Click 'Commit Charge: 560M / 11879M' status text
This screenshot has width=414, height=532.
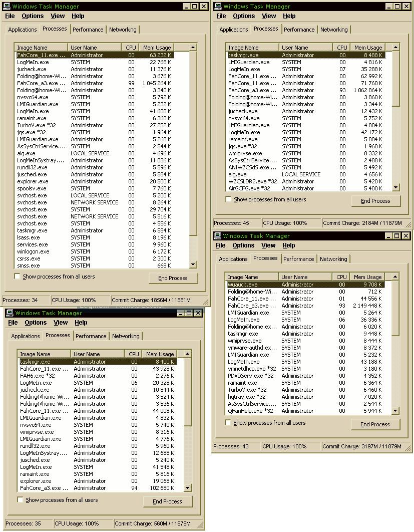[x=153, y=523]
